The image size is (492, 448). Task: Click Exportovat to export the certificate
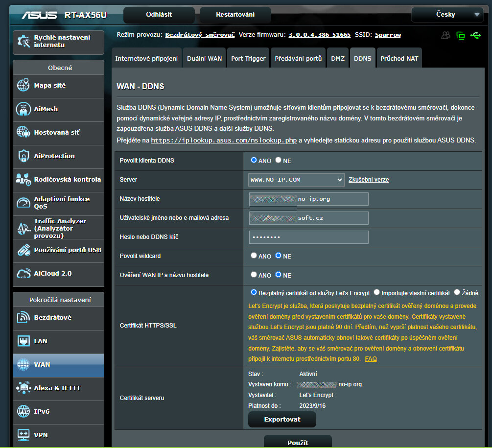click(x=282, y=420)
